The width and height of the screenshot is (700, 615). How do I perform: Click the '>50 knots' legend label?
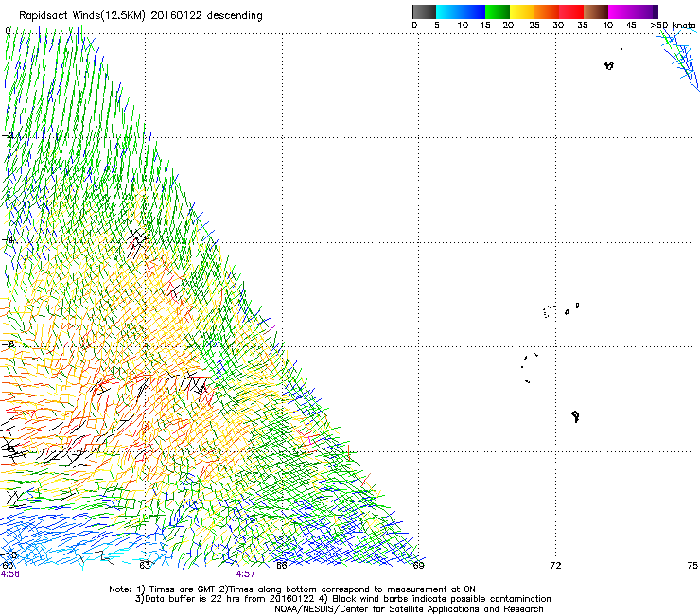pyautogui.click(x=673, y=26)
